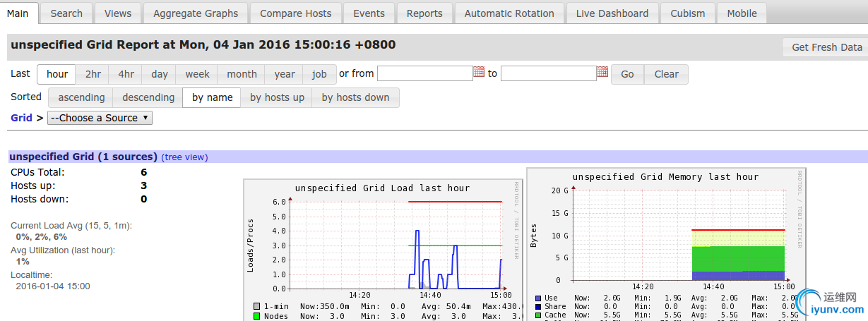Click the Share legend color swatch

pyautogui.click(x=539, y=306)
